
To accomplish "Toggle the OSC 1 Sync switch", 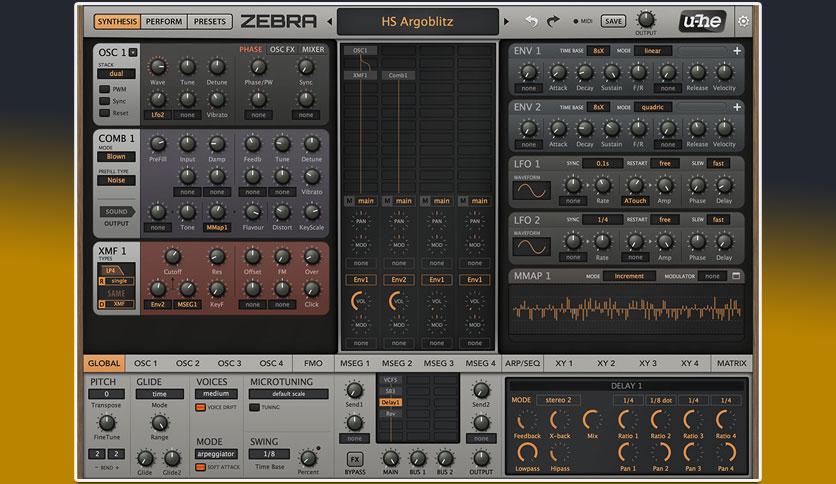I will (x=104, y=101).
